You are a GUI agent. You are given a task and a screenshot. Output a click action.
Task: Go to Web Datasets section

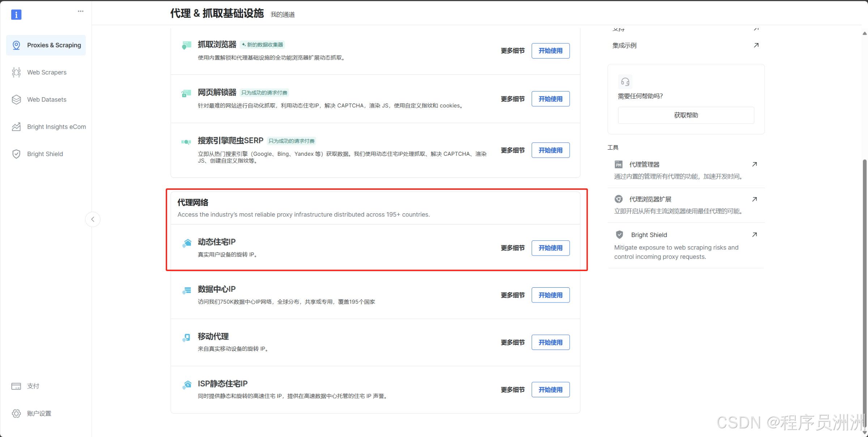pos(46,99)
